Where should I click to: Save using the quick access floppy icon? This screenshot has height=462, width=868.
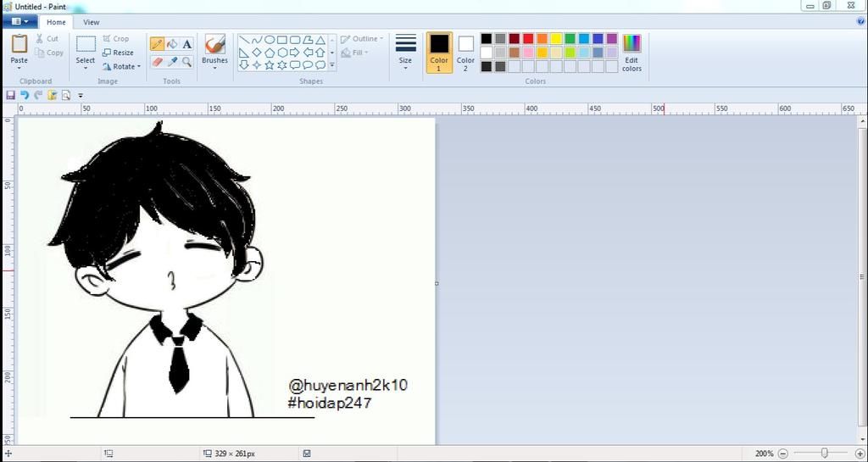(10, 95)
